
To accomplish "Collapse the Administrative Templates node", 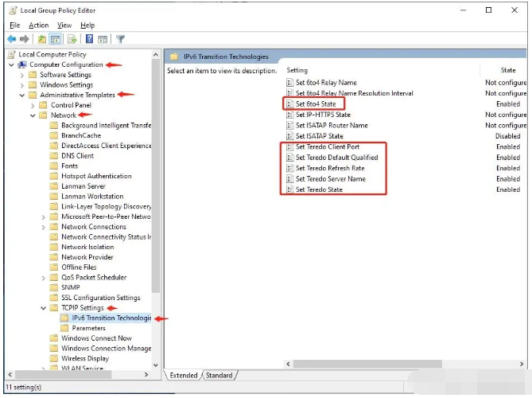I will tap(22, 95).
